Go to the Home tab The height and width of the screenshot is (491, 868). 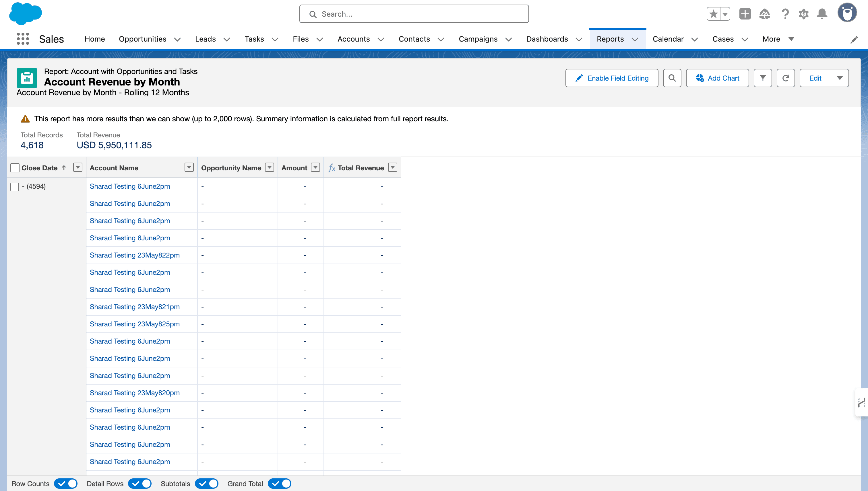(x=94, y=39)
